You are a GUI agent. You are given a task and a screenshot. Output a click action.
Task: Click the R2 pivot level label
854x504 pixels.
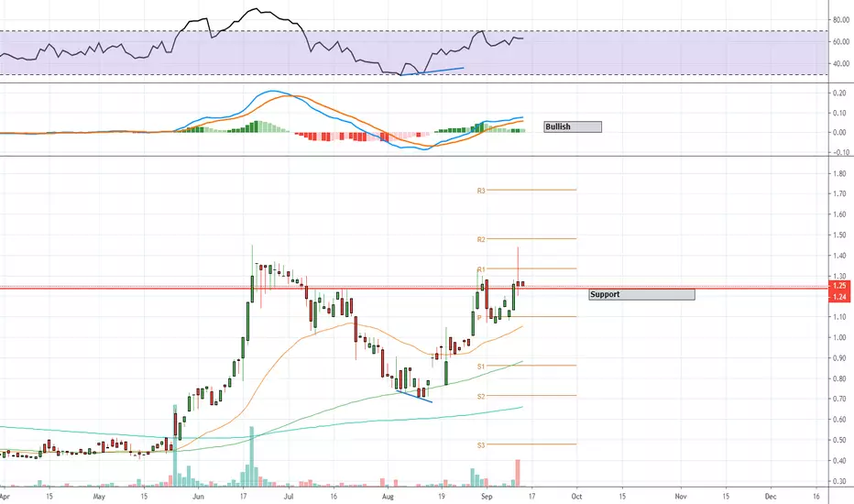click(481, 239)
